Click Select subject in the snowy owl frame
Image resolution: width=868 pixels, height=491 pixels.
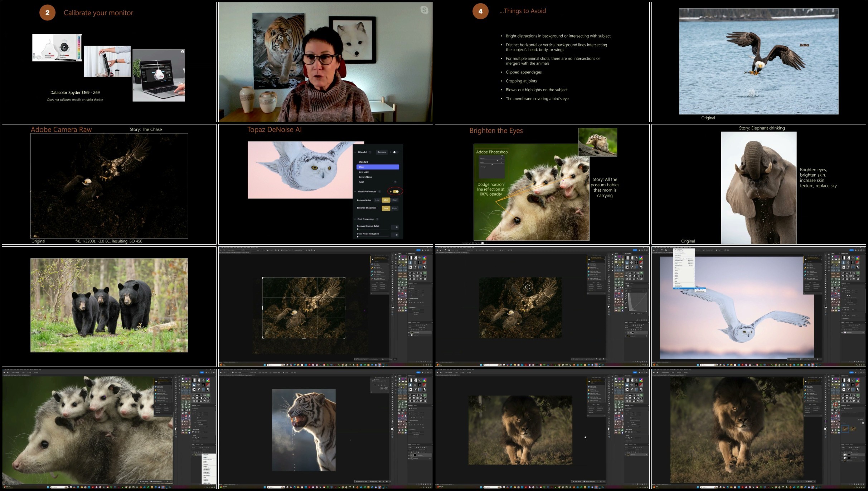tap(794, 359)
